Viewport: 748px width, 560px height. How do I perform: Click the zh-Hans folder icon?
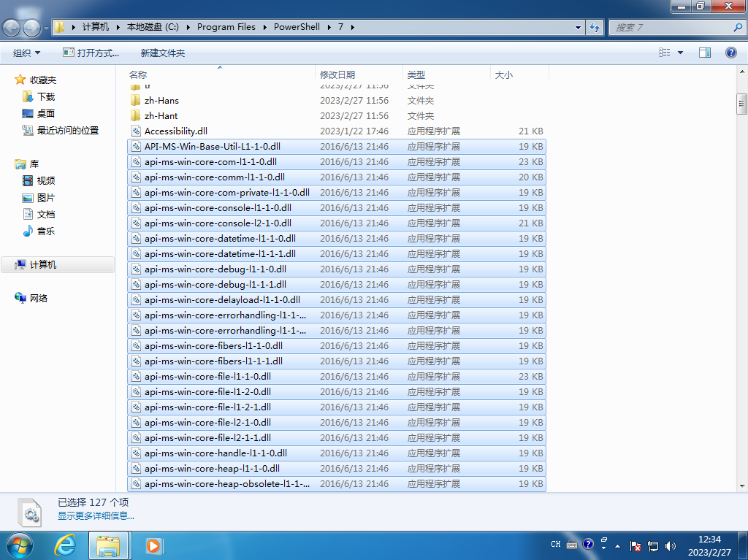(136, 101)
